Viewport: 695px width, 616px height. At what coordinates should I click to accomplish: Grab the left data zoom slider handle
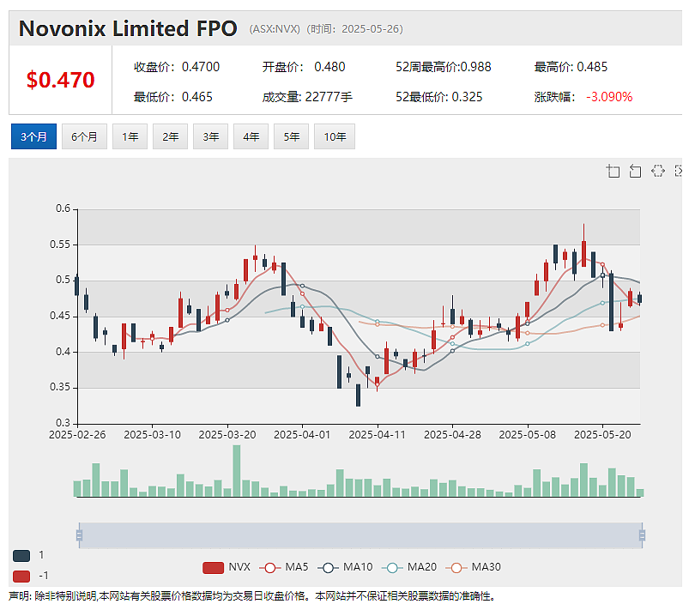[79, 535]
